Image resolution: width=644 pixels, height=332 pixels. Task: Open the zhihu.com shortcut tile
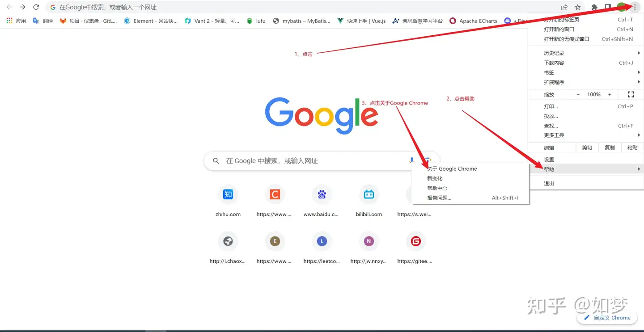point(228,200)
